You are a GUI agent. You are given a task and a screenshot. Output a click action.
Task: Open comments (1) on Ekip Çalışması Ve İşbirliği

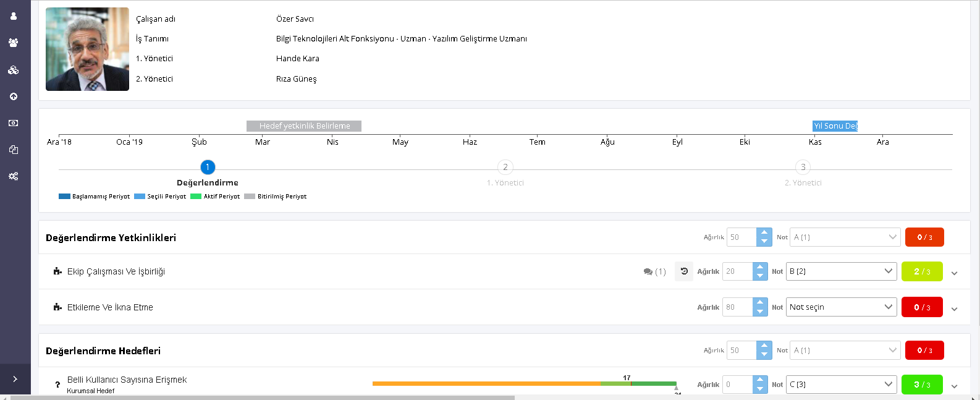pyautogui.click(x=654, y=271)
